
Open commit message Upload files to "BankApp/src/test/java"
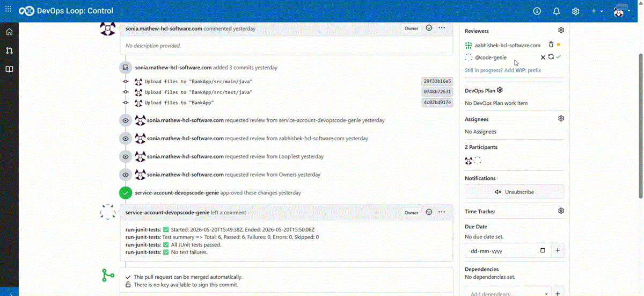pos(199,92)
